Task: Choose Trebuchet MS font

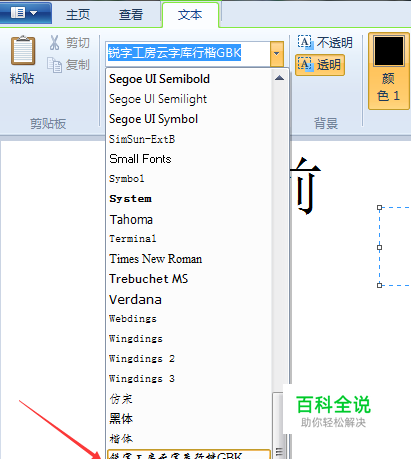Action: click(189, 279)
